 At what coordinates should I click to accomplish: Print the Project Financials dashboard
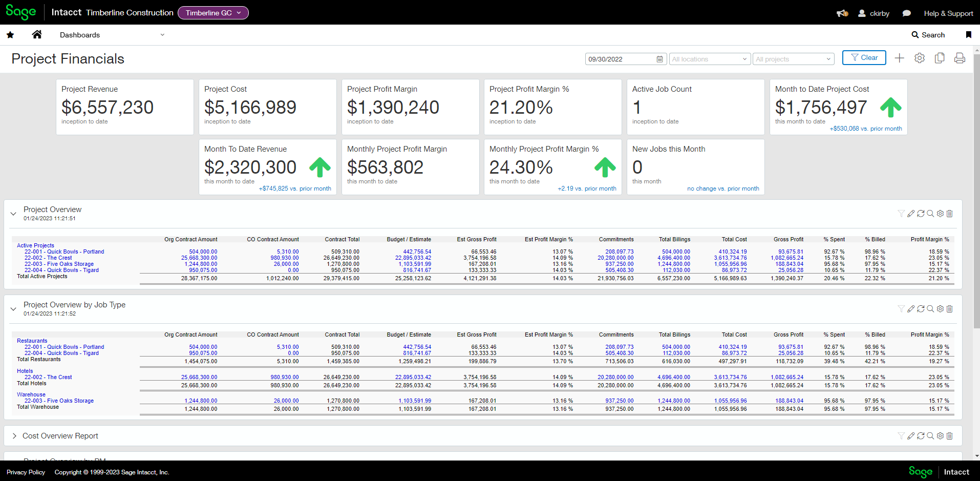coord(960,58)
